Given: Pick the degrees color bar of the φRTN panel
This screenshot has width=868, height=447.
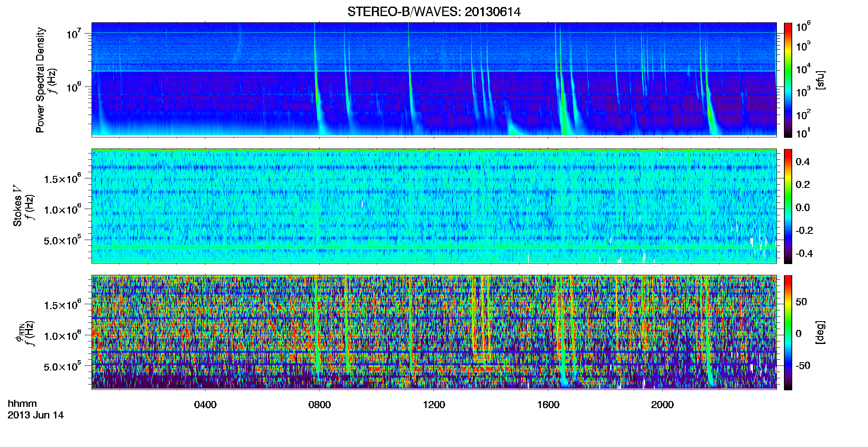Looking at the screenshot, I should (x=788, y=332).
